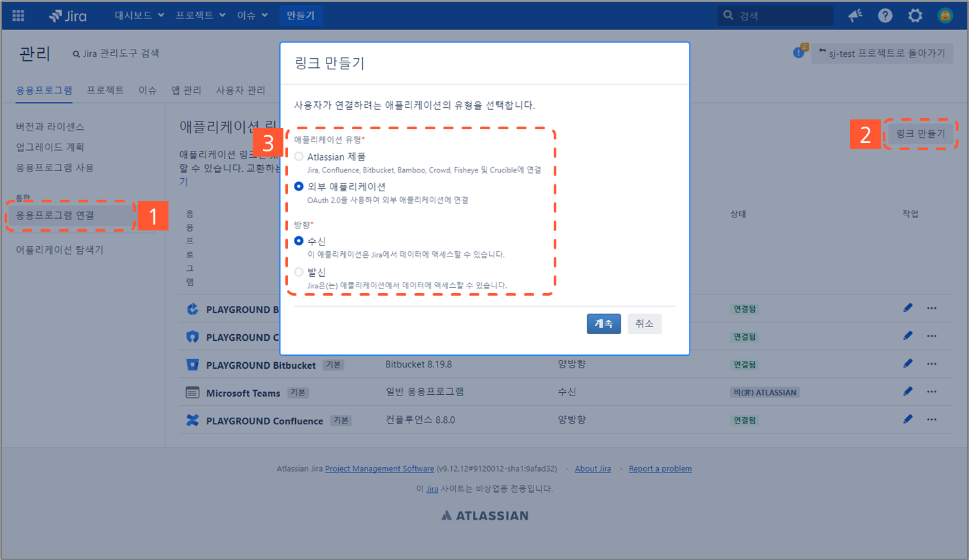The height and width of the screenshot is (560, 969).
Task: Edit the Microsoft Teams link pencil
Action: pyautogui.click(x=908, y=391)
